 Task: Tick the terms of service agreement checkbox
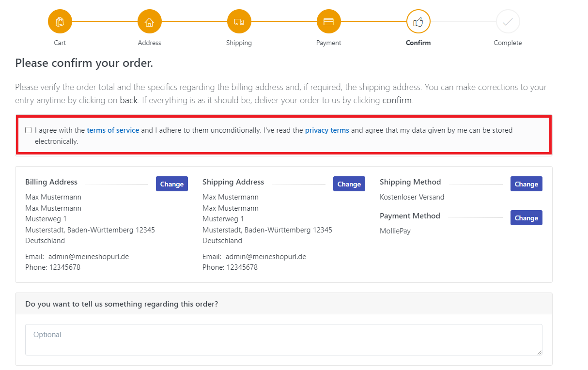coord(29,130)
